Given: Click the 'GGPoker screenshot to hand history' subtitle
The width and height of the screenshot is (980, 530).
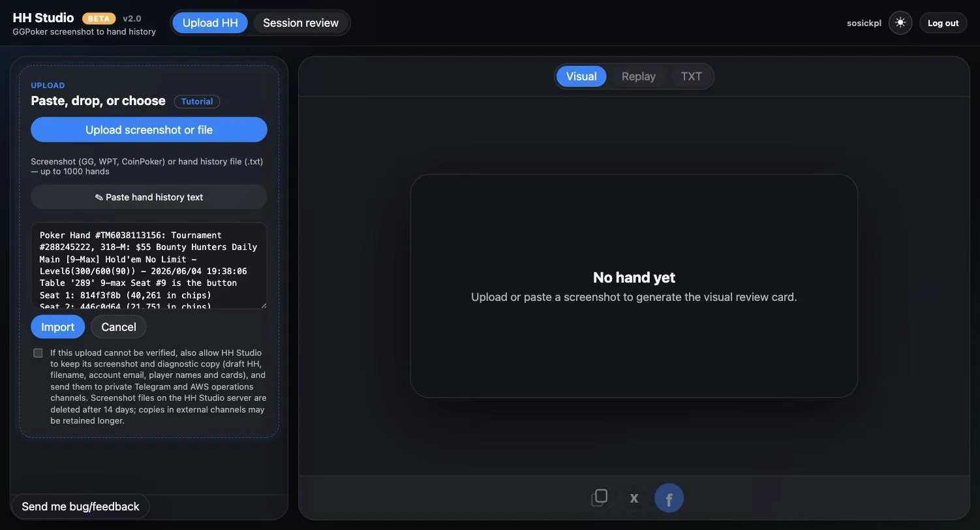Looking at the screenshot, I should 84,31.
